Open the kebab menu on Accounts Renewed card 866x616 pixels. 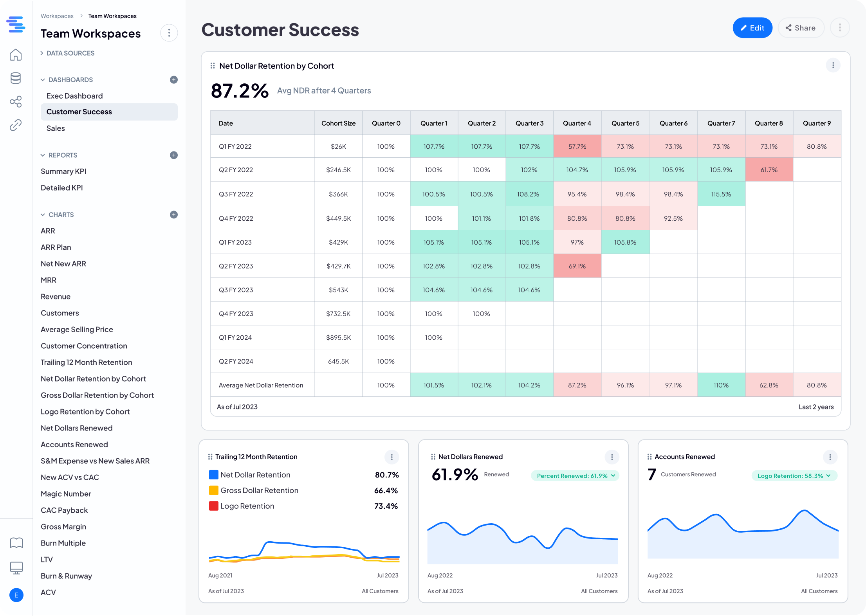pyautogui.click(x=830, y=457)
